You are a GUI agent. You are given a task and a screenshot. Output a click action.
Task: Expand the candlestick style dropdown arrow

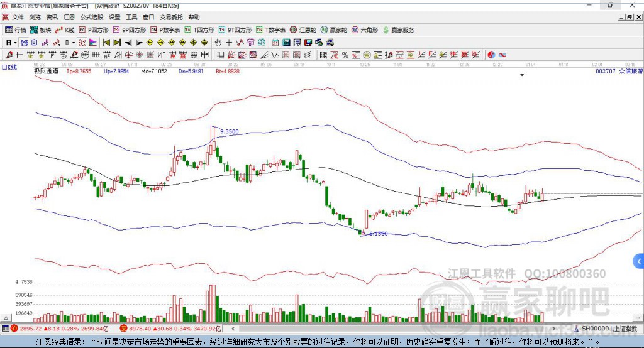[74, 43]
